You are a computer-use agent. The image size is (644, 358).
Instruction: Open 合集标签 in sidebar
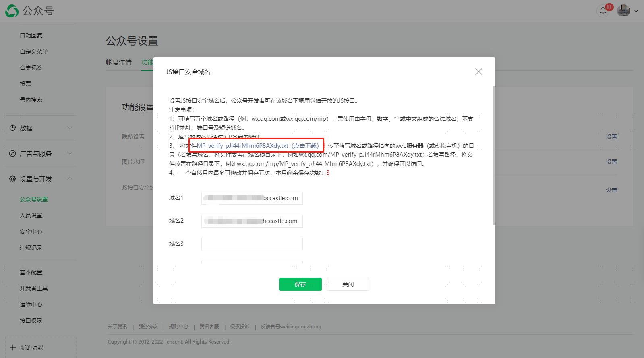coord(31,68)
